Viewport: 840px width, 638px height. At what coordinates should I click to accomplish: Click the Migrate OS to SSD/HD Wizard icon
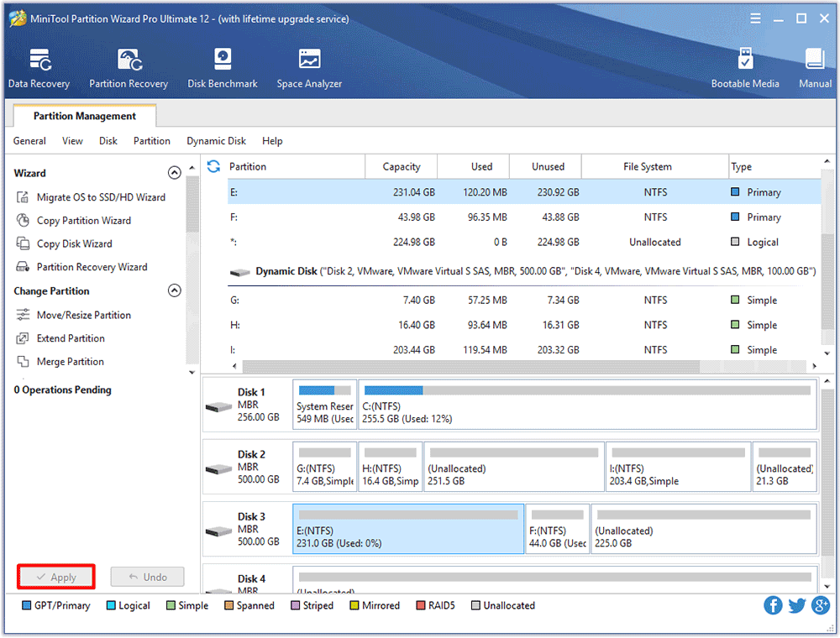point(23,197)
